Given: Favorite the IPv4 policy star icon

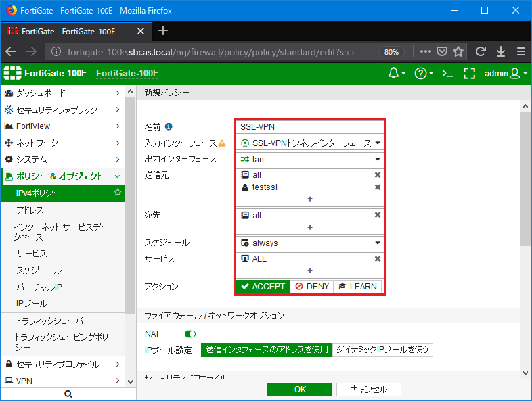Looking at the screenshot, I should (118, 193).
